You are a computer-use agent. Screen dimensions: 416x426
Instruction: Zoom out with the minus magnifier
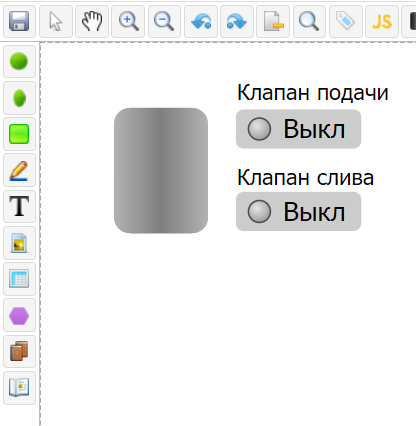coord(164,21)
